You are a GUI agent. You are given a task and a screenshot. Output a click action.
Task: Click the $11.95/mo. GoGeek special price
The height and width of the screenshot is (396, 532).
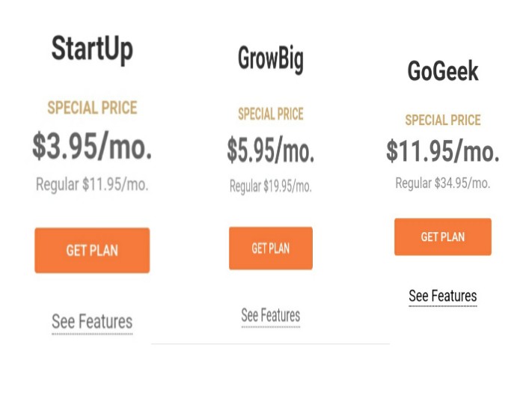(x=443, y=151)
